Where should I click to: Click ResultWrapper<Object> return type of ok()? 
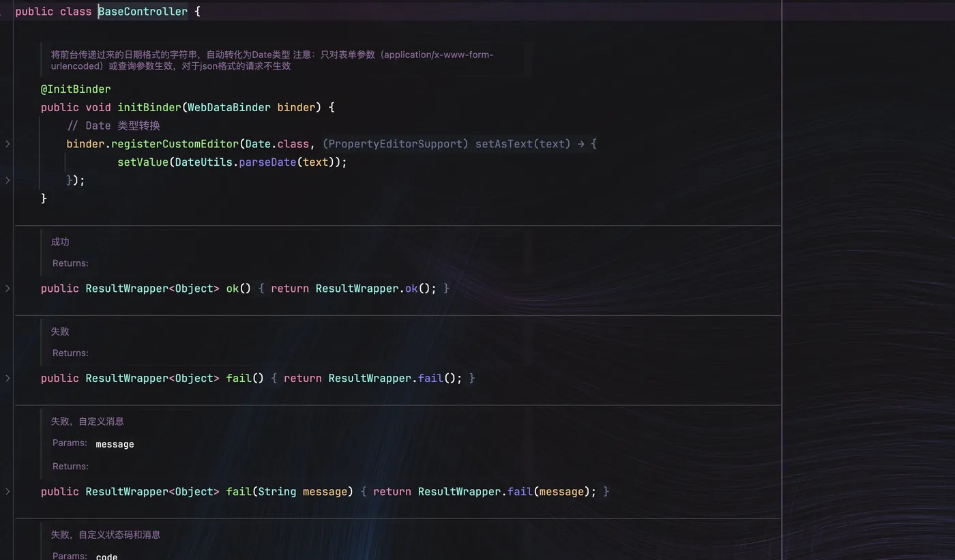153,289
